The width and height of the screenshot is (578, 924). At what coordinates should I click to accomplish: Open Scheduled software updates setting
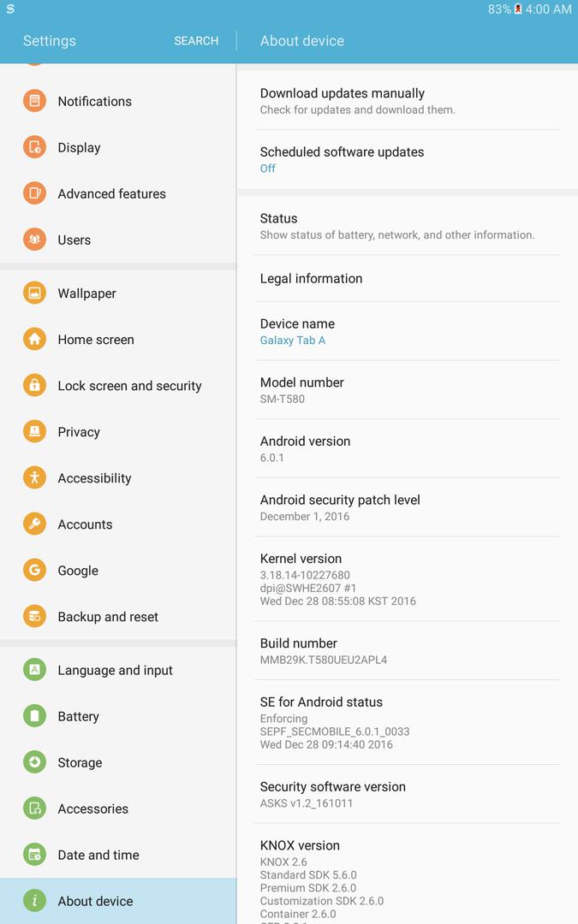(x=407, y=160)
